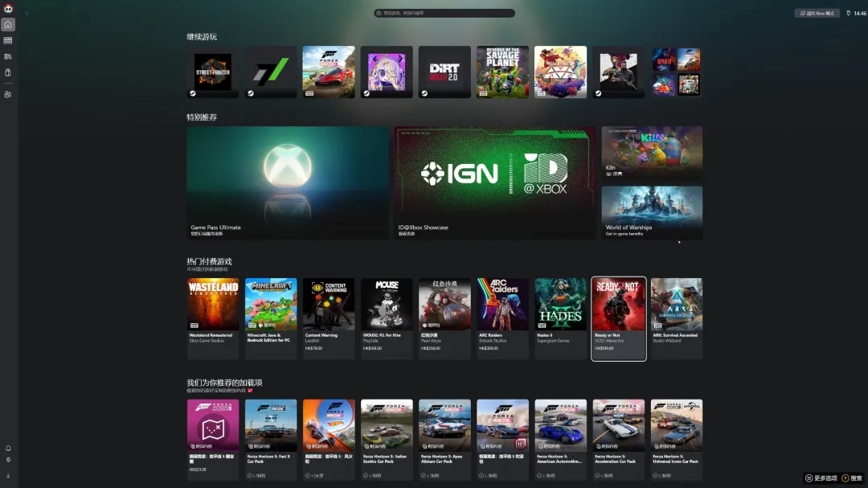868x488 pixels.
Task: Go back with the back chevron
Action: coord(27,14)
